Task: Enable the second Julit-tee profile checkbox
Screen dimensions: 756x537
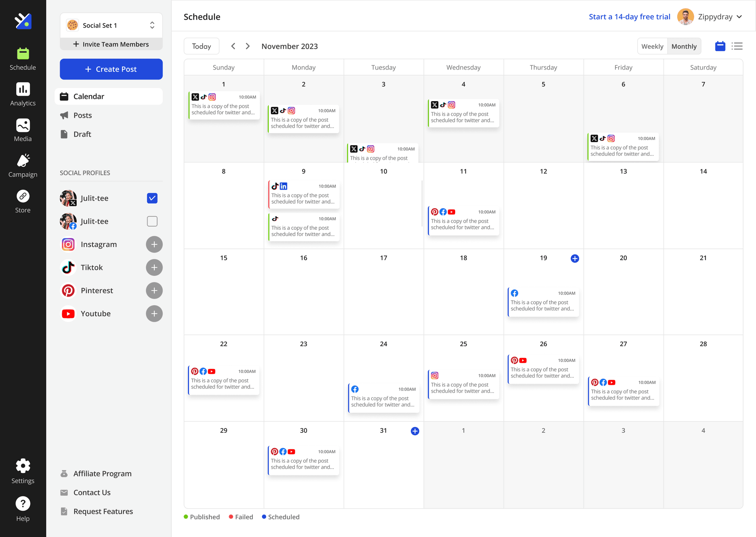Action: pyautogui.click(x=152, y=221)
